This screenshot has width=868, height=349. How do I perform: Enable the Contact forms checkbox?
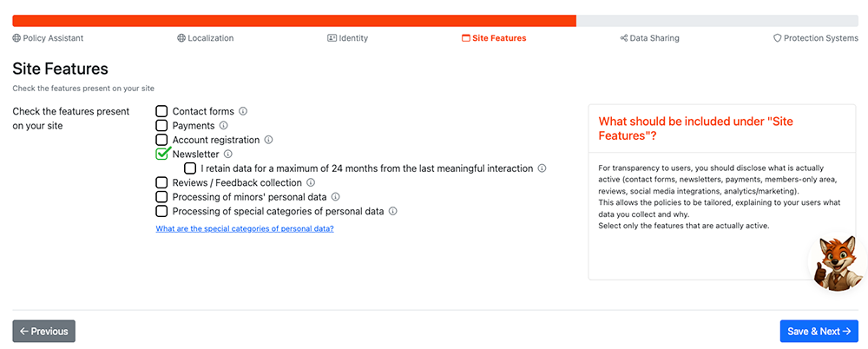click(161, 111)
